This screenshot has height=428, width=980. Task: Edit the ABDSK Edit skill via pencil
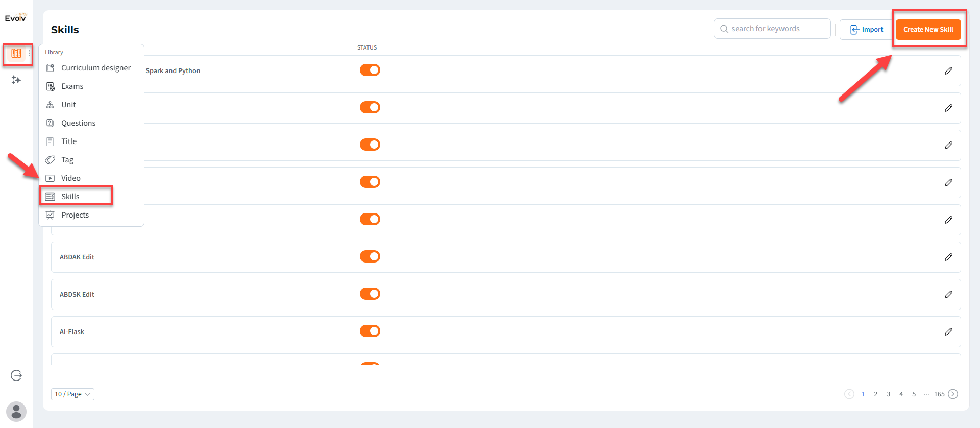click(948, 295)
